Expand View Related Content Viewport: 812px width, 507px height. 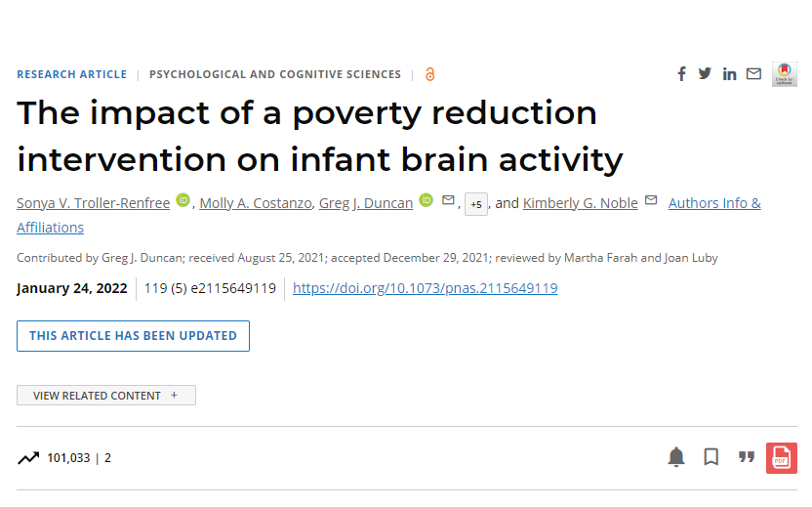coord(106,396)
